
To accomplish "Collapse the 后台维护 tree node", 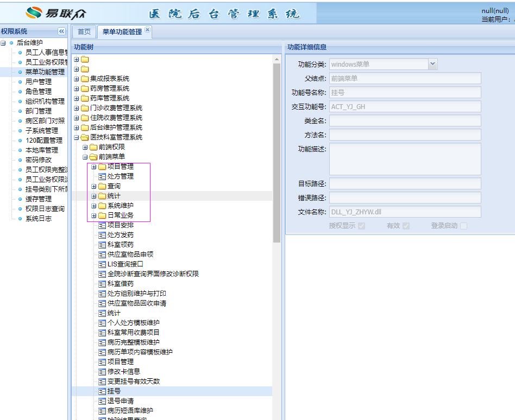I will coord(3,43).
